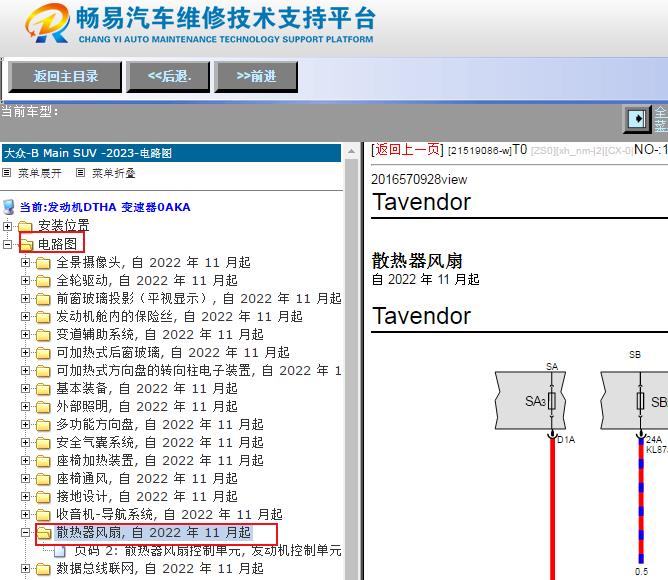
Task: Click the 菜单展开 list icon
Action: pos(6,173)
